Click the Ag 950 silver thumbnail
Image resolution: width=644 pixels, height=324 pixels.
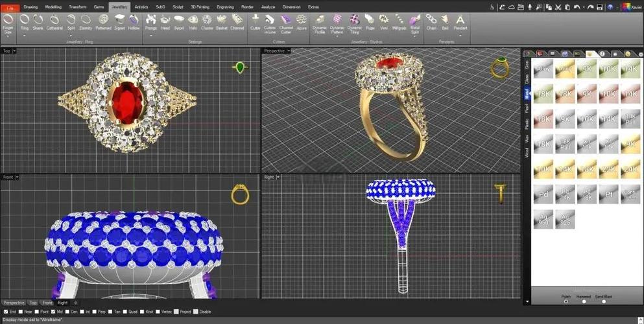pyautogui.click(x=543, y=220)
